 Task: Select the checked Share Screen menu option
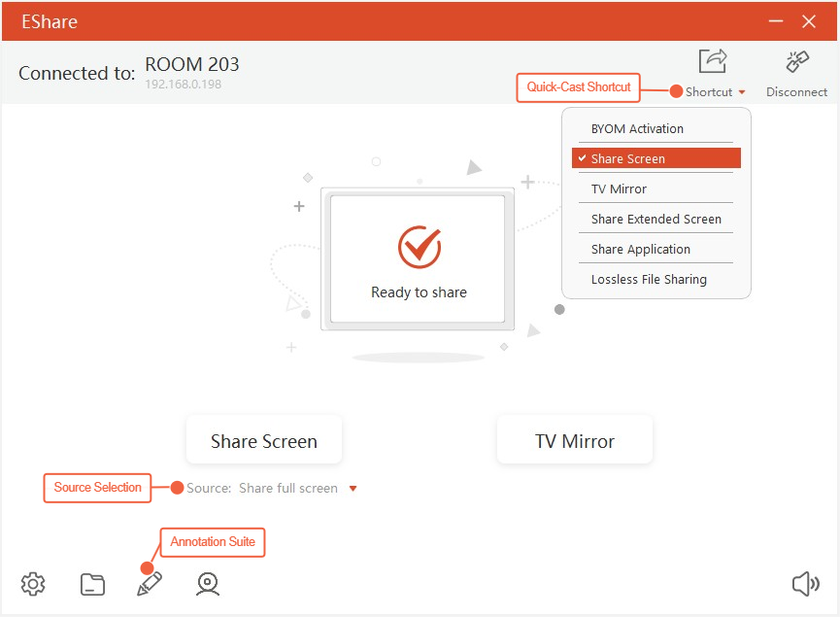pyautogui.click(x=656, y=158)
